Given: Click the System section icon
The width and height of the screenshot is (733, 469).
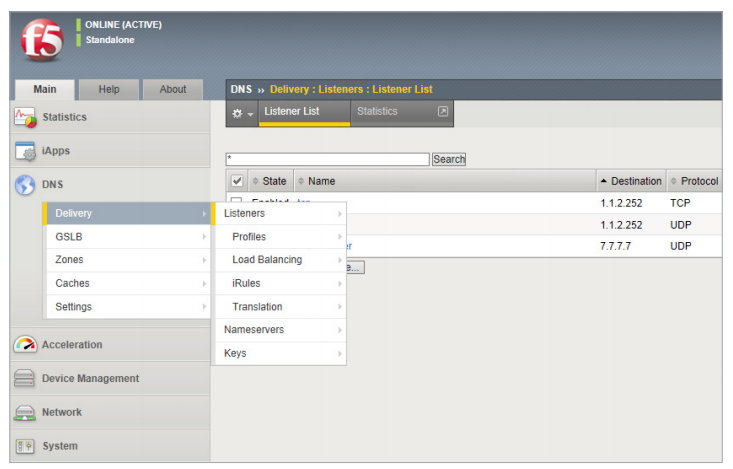Looking at the screenshot, I should click(x=25, y=446).
